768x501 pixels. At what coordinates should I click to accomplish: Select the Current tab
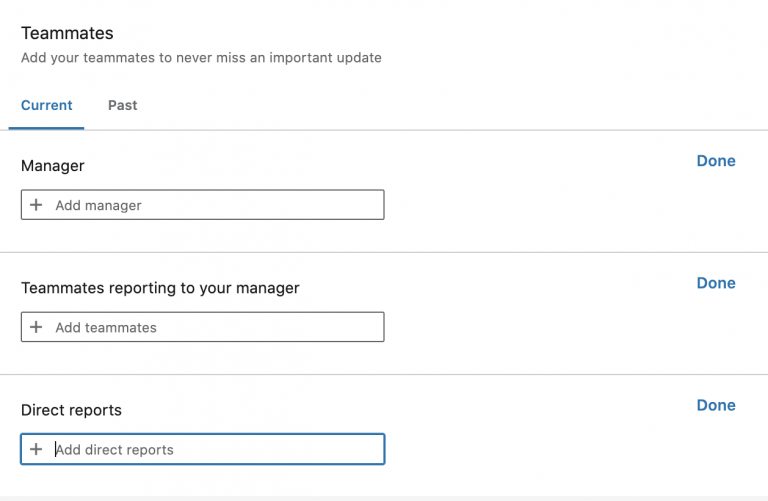tap(47, 105)
